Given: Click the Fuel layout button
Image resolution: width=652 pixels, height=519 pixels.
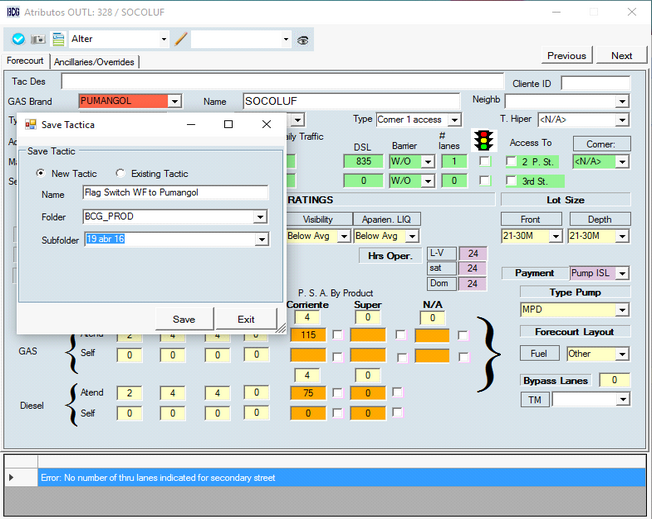Looking at the screenshot, I should pyautogui.click(x=538, y=353).
